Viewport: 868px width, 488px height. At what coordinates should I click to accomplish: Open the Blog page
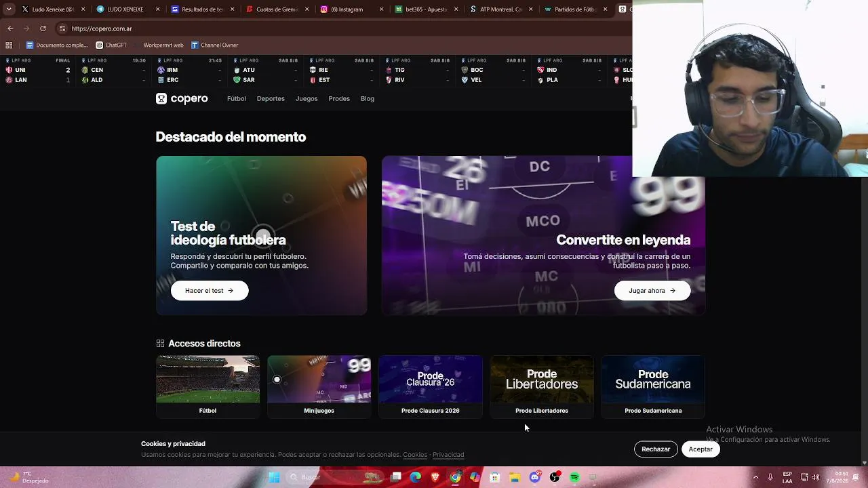368,99
